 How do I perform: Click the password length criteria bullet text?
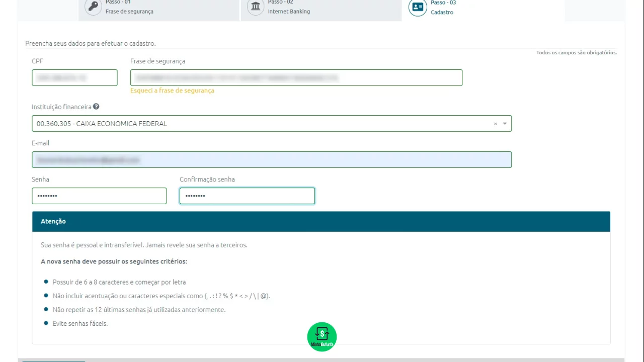point(119,282)
